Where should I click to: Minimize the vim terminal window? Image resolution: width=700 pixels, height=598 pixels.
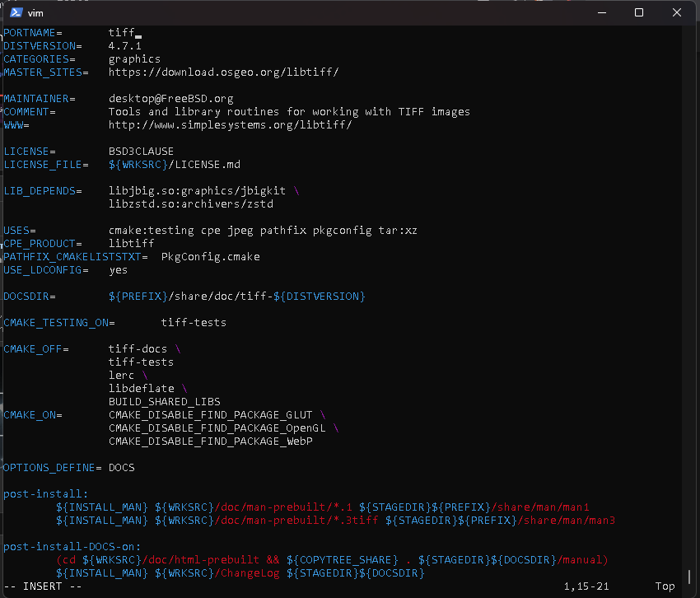click(x=602, y=12)
